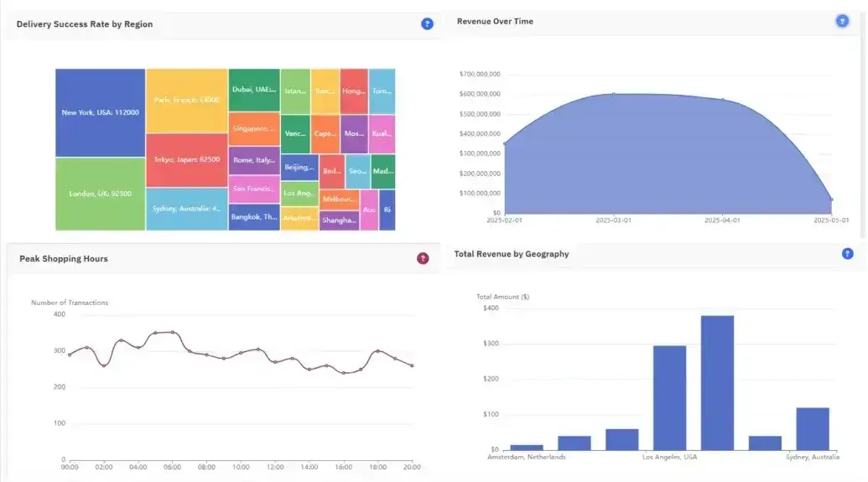Open help for Delivery Success Rate panel
This screenshot has height=482, width=868.
(x=427, y=24)
